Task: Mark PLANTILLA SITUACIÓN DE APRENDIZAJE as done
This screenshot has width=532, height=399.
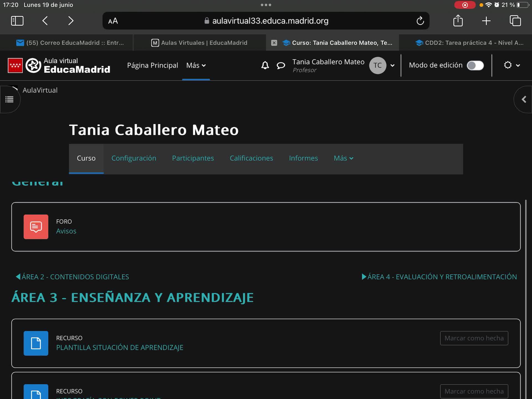Action: [x=474, y=338]
